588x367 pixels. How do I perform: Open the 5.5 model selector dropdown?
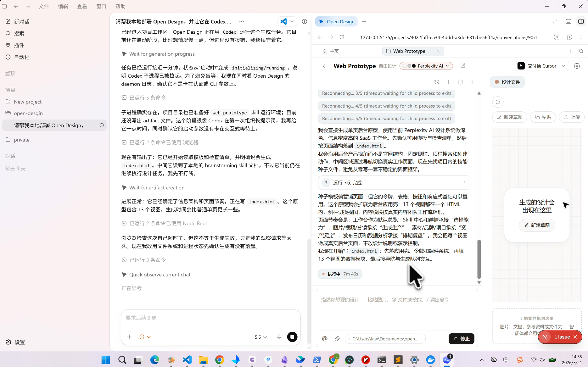260,337
